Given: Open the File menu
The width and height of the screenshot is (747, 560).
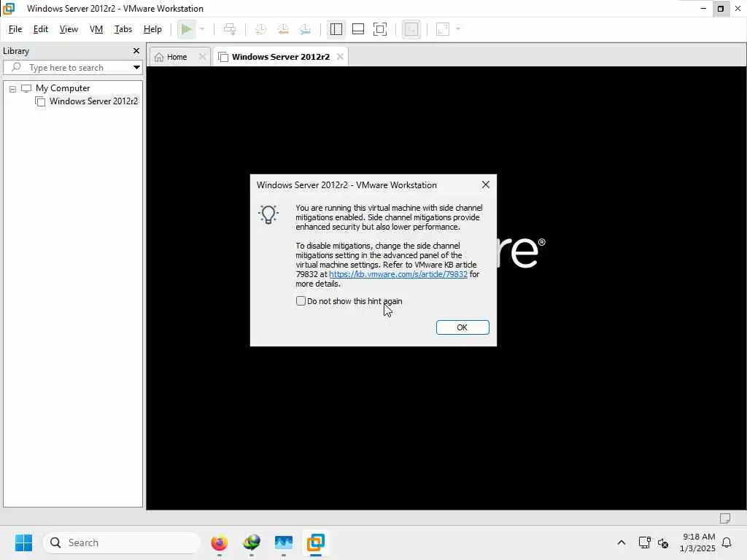Looking at the screenshot, I should click(x=15, y=29).
